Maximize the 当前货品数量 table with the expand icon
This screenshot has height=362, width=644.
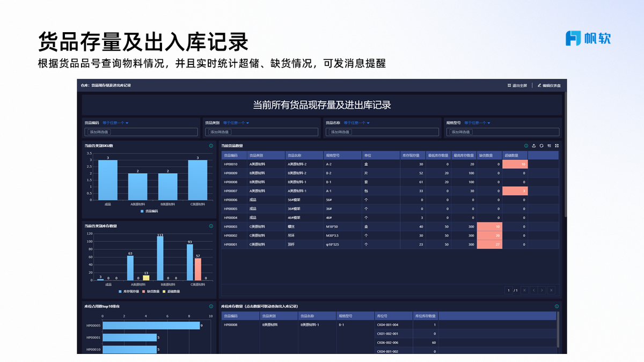tap(557, 146)
